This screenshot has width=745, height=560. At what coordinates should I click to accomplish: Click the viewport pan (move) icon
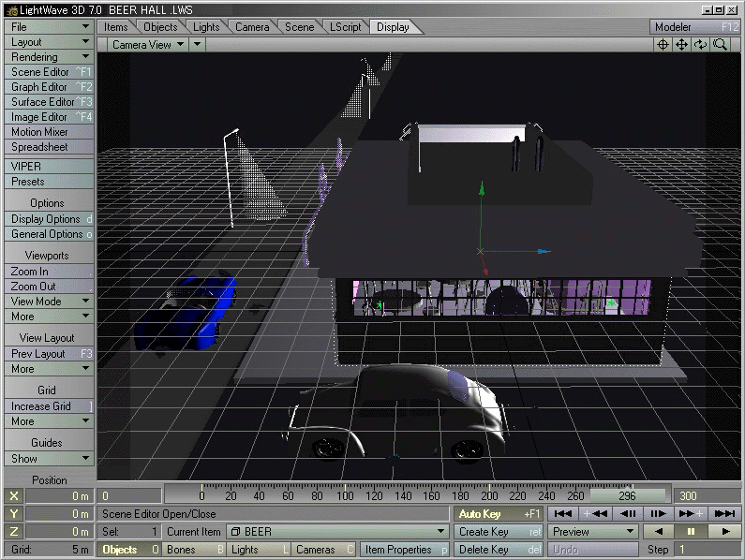pyautogui.click(x=682, y=44)
